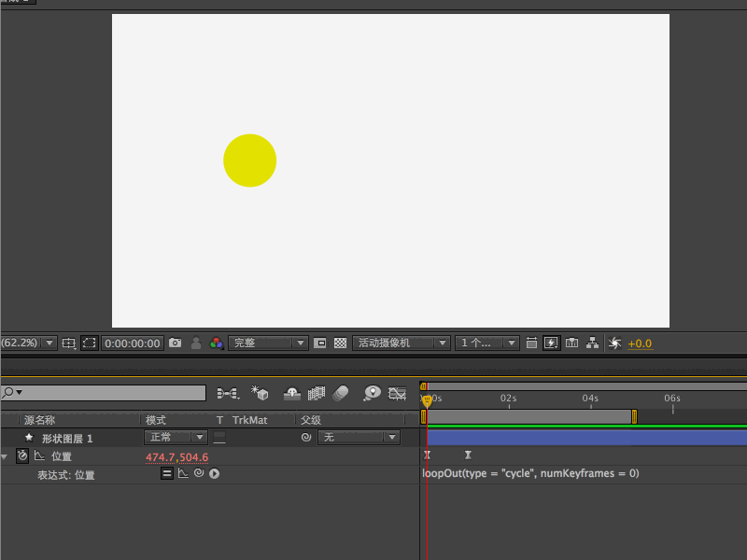Open the composition flowchart icon
The image size is (747, 560).
coord(592,343)
